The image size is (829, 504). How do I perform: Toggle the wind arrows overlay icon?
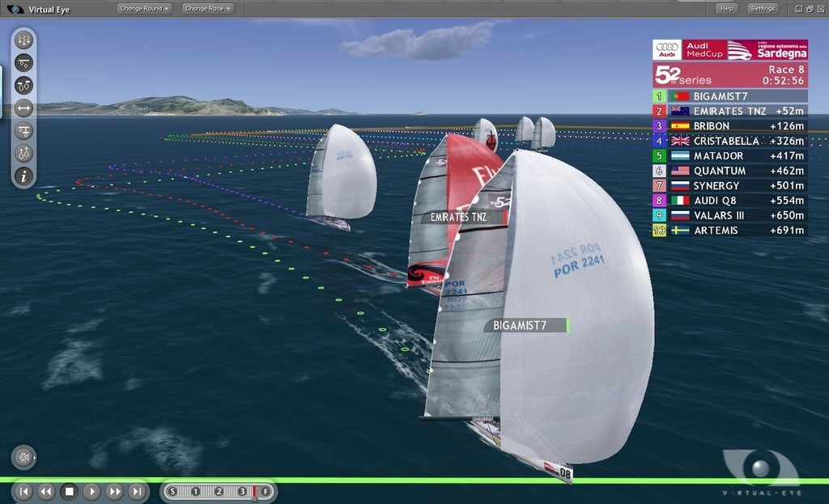[x=23, y=40]
